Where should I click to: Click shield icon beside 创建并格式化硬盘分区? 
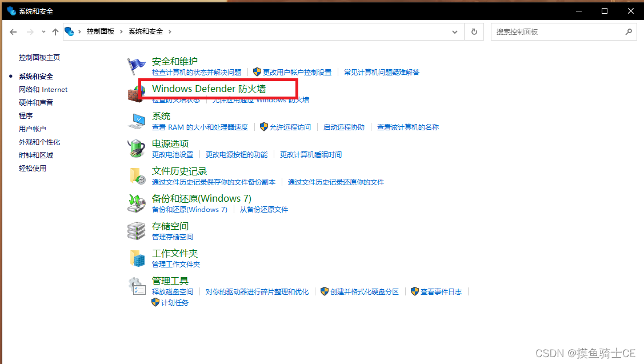pos(325,291)
